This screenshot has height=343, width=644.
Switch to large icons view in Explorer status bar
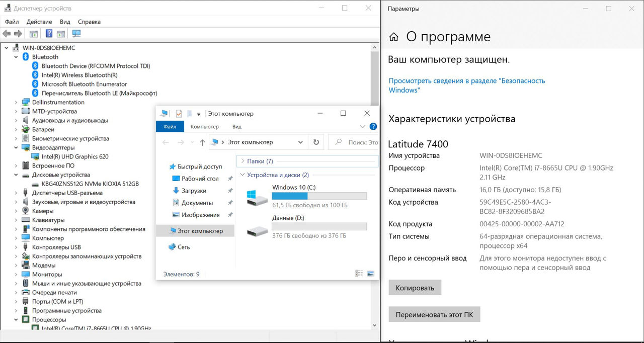[371, 274]
